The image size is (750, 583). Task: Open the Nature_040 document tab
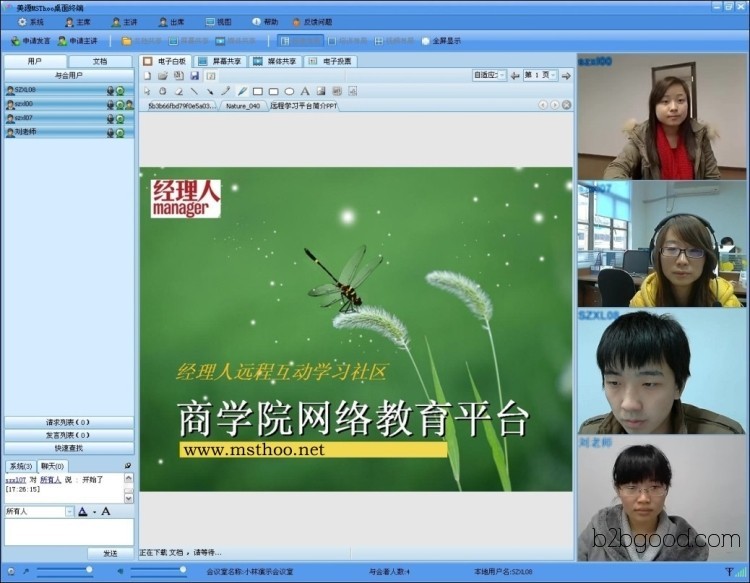tap(243, 106)
